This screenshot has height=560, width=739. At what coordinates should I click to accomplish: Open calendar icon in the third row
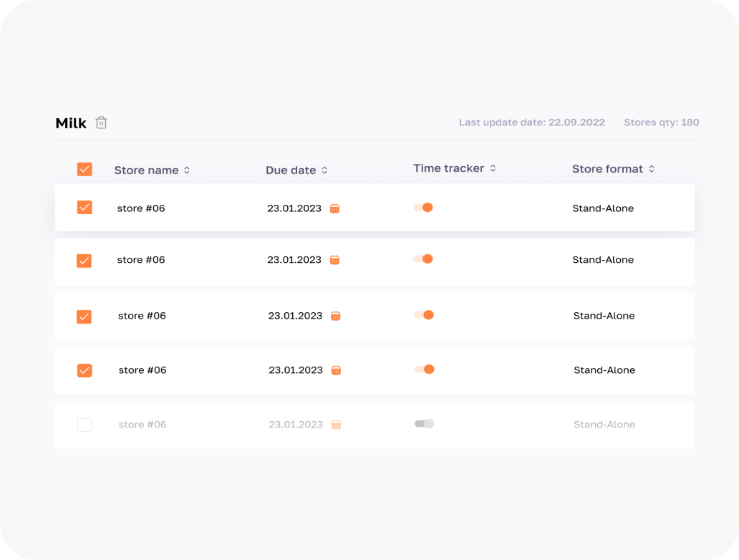pyautogui.click(x=335, y=316)
